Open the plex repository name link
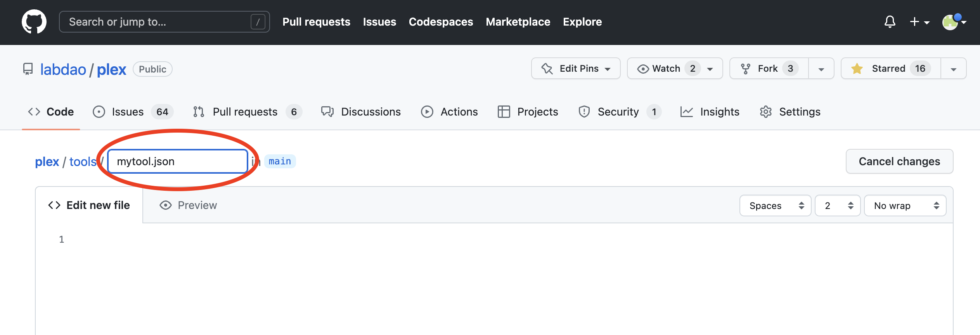Image resolution: width=980 pixels, height=335 pixels. click(x=111, y=69)
